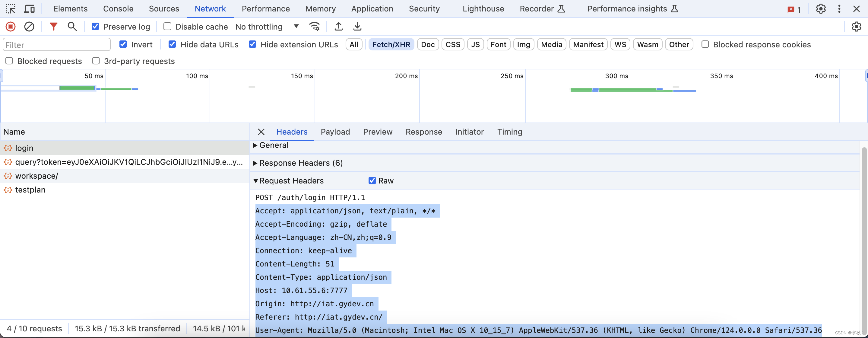Click the inspect element selector icon

click(11, 9)
